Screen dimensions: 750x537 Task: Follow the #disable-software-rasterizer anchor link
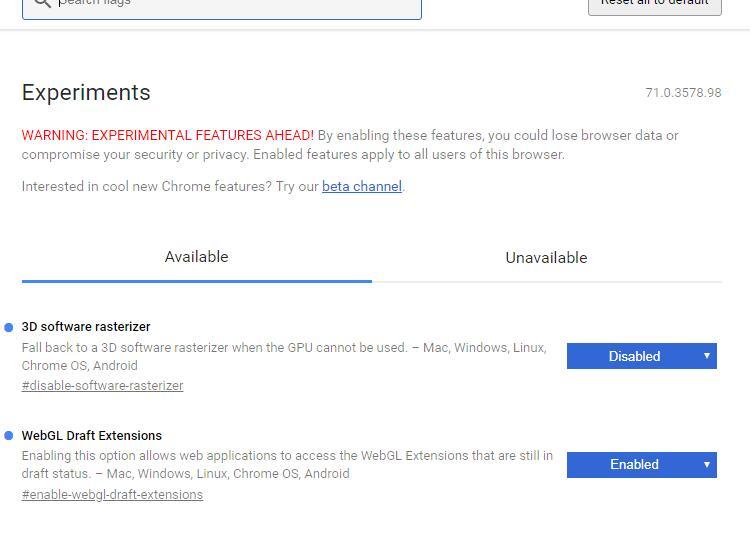[x=102, y=386]
